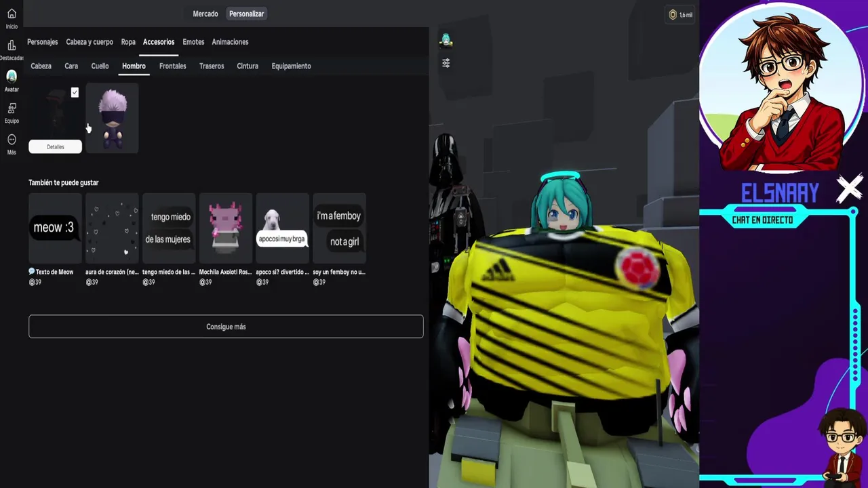Click the CHAT EN DIRECTO label
The width and height of the screenshot is (868, 488).
[762, 220]
